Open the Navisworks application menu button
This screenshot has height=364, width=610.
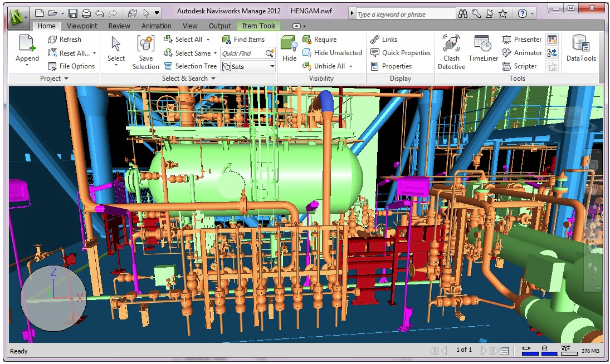tap(19, 19)
